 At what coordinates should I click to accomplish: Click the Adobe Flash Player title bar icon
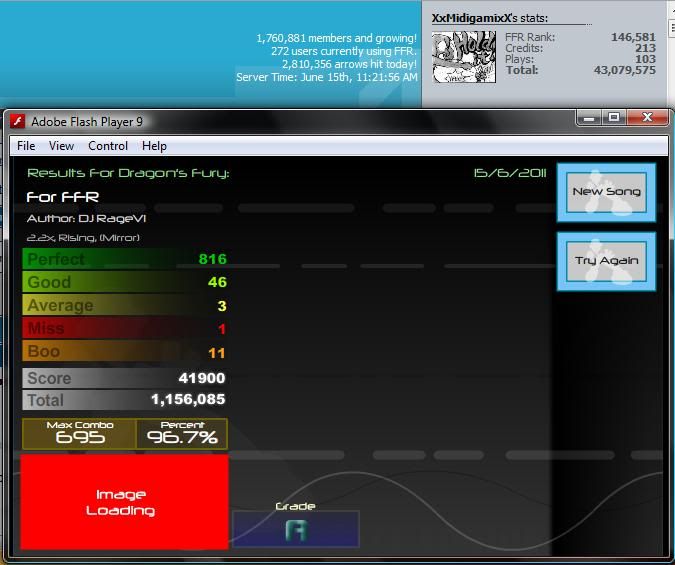(17, 122)
